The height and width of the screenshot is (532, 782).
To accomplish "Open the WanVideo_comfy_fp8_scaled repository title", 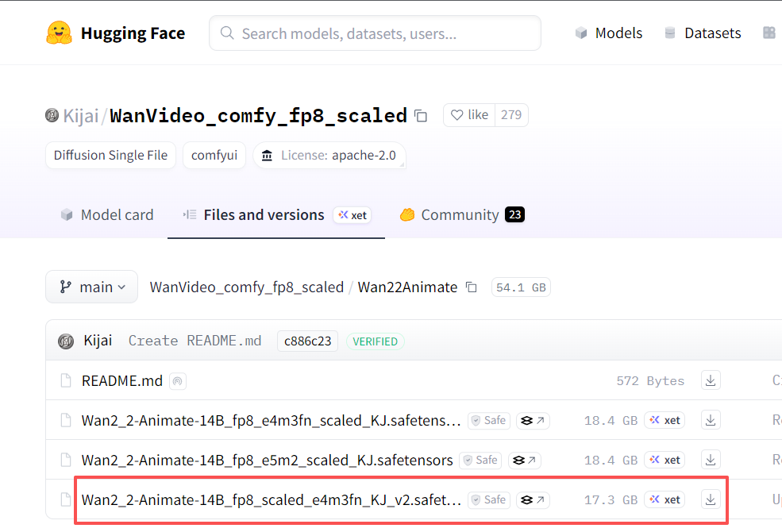I will (x=258, y=116).
